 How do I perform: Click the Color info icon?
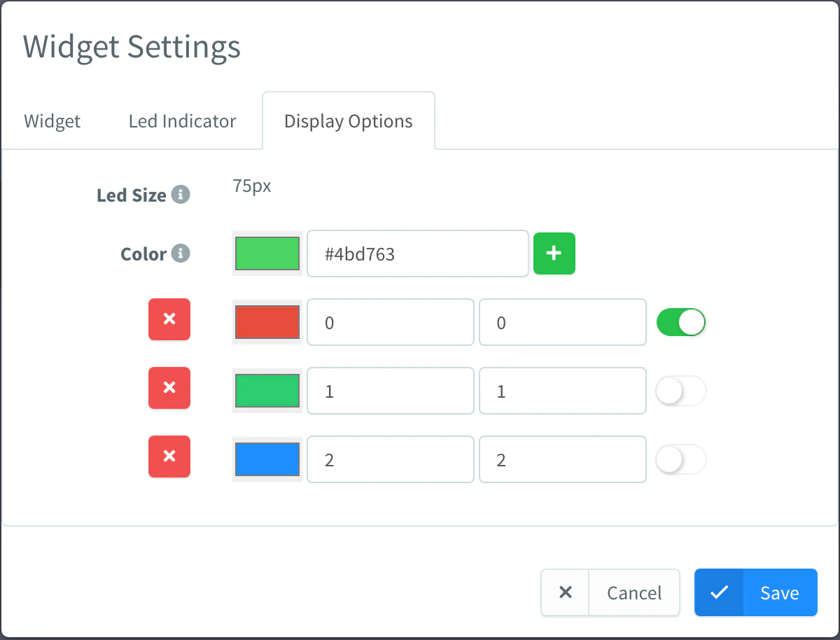pyautogui.click(x=181, y=253)
